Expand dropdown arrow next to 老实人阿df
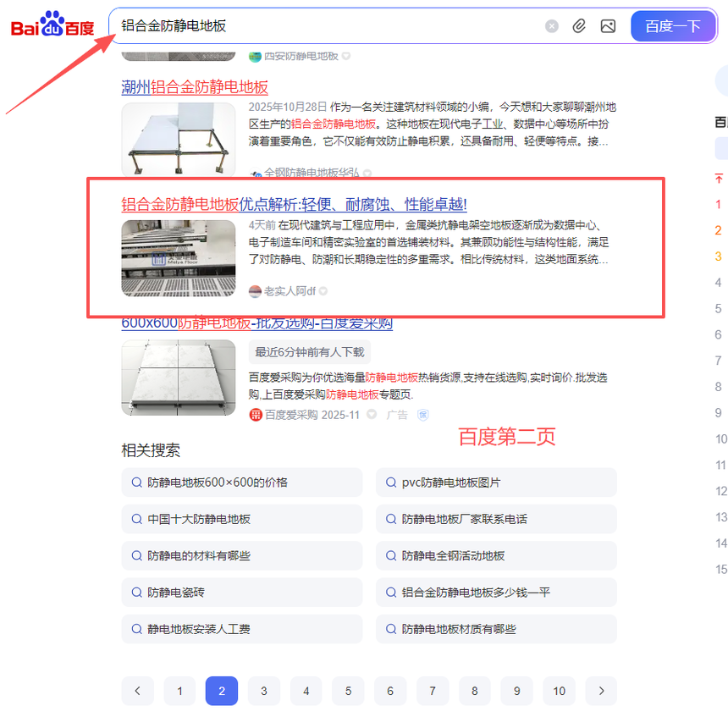Viewport: 728px width, 717px height. coord(323,291)
